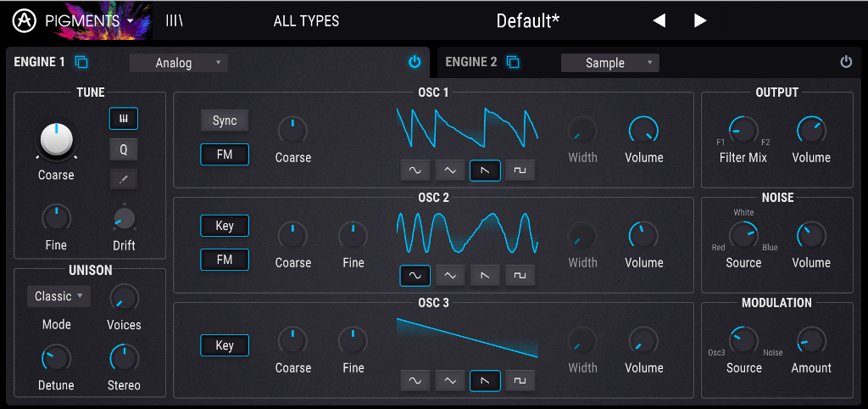
Task: Click the Output Volume knob
Action: tap(811, 131)
